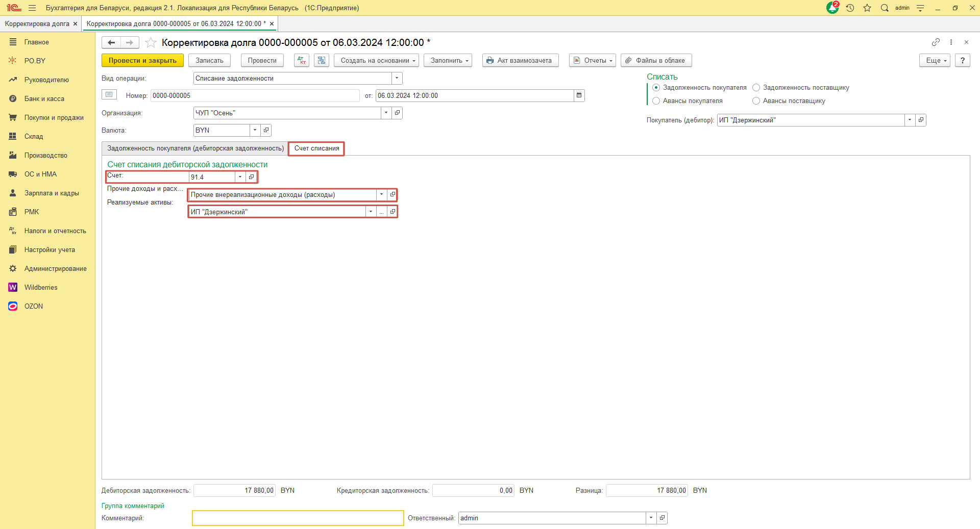Open Прочие внереализационные доходы item card icon
The width and height of the screenshot is (980, 529).
tap(392, 194)
